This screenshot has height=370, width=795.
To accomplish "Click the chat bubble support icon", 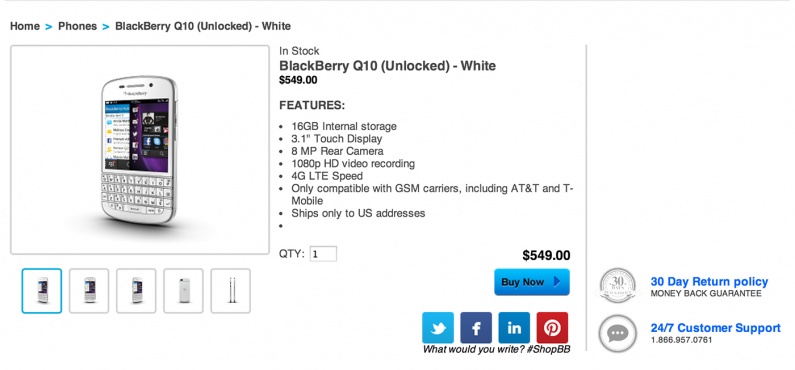I will point(617,334).
